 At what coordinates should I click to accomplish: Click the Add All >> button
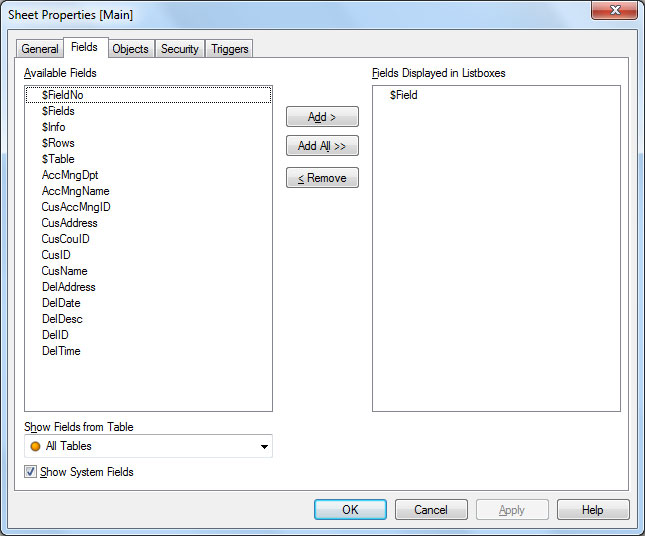tap(322, 146)
